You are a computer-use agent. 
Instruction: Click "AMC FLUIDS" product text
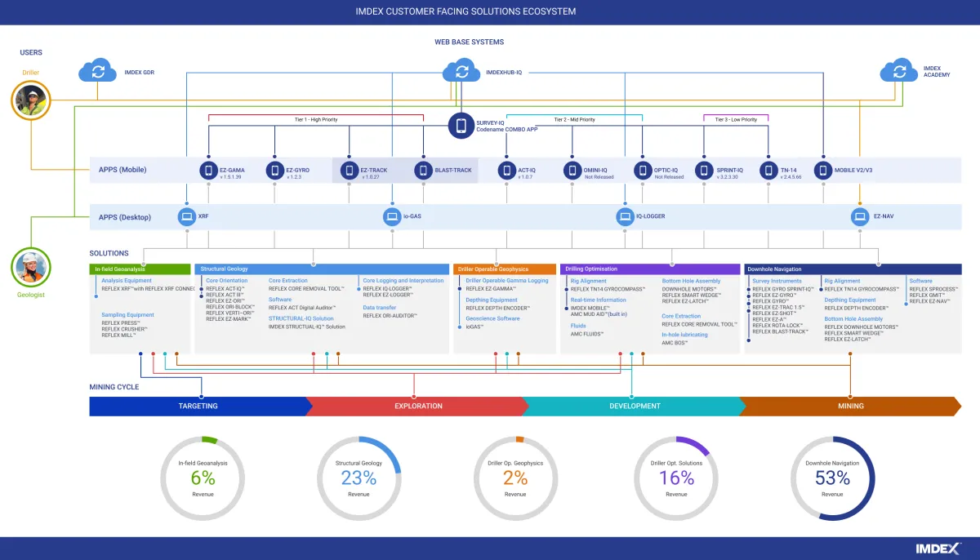(x=587, y=334)
